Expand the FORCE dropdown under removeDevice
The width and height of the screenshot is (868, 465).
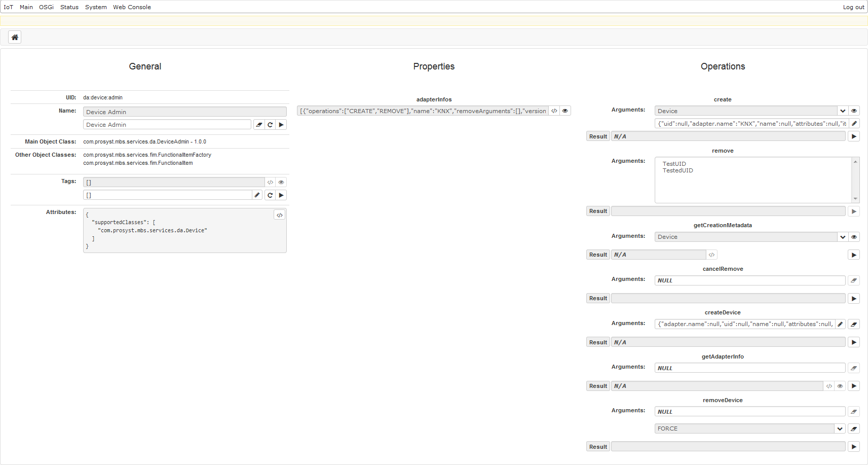point(840,428)
